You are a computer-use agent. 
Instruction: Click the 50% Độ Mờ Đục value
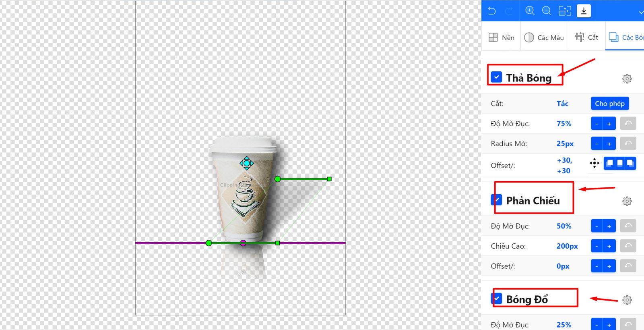pyautogui.click(x=564, y=226)
